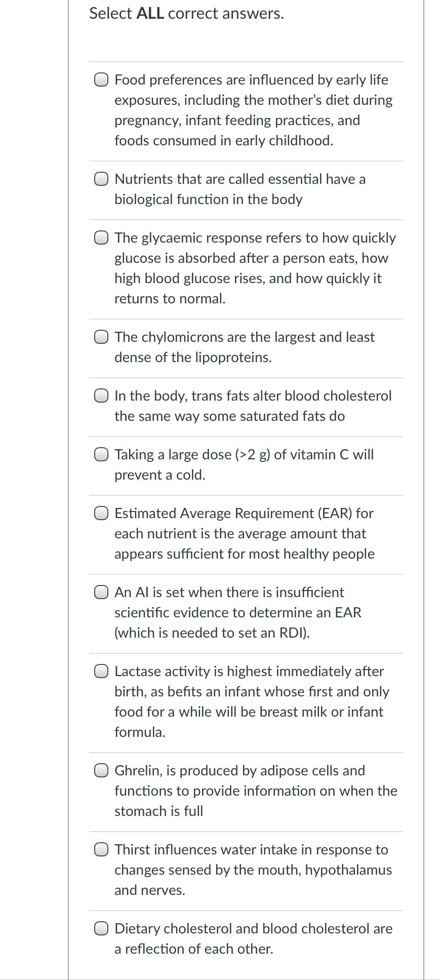This screenshot has height=980, width=440.
Task: Check the trans fats cholesterol statement
Action: tap(102, 396)
